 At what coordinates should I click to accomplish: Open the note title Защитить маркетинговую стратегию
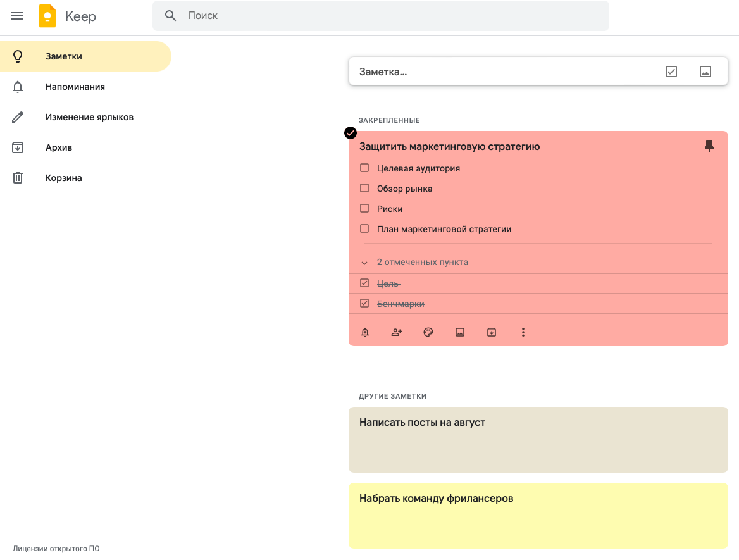(x=450, y=147)
